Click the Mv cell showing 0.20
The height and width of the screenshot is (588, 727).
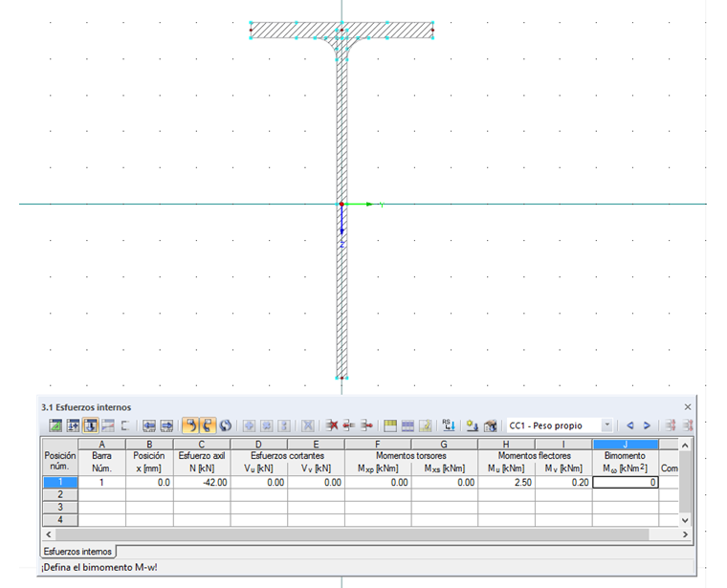click(563, 483)
